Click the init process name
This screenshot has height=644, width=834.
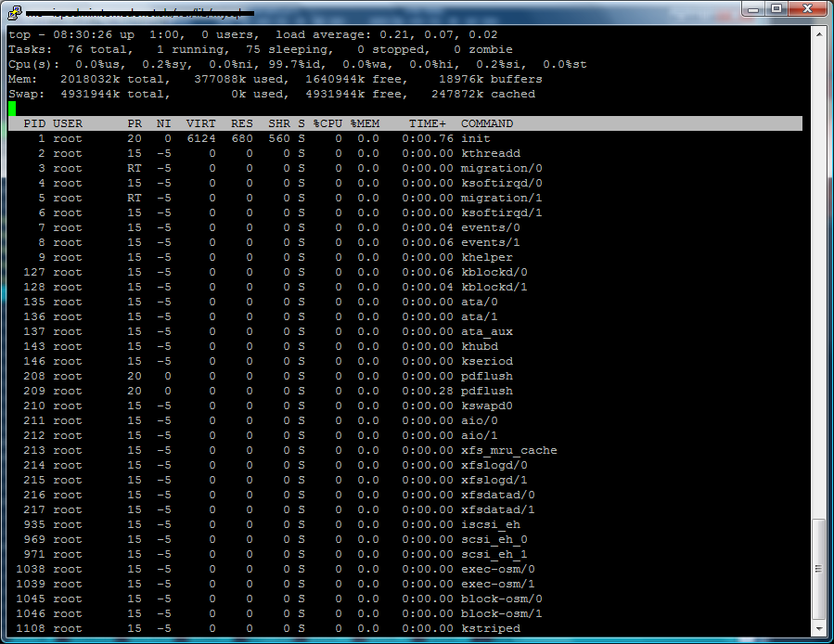[476, 138]
